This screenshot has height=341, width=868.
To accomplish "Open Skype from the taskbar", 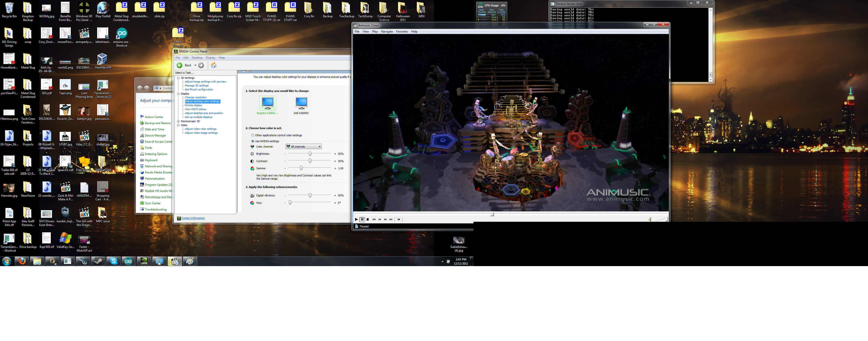I will (114, 261).
